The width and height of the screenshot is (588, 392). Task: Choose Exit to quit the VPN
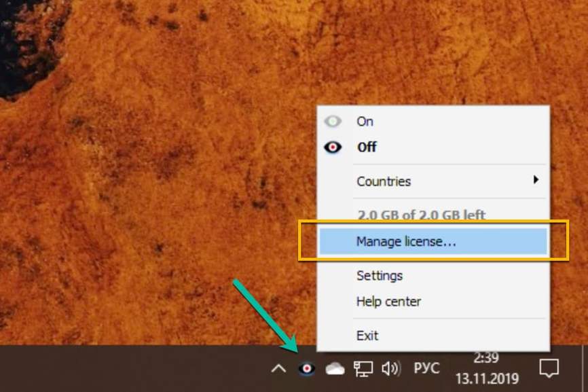433,336
